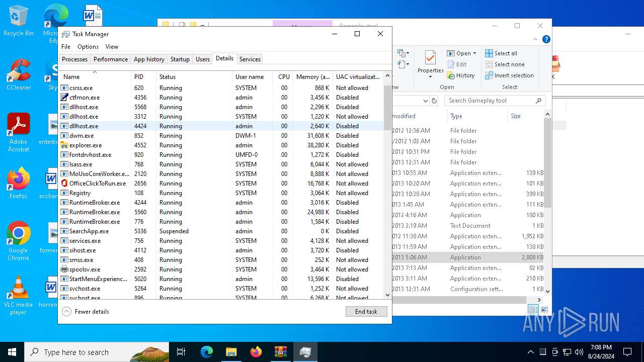Image resolution: width=644 pixels, height=362 pixels.
Task: Switch to the Processes tab
Action: pyautogui.click(x=74, y=59)
